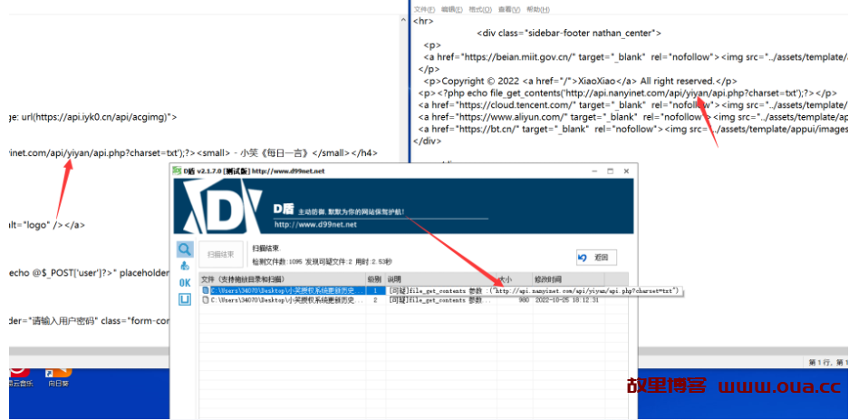Click the sidebar-footer nathan_center div line
The width and height of the screenshot is (868, 420).
coord(569,34)
